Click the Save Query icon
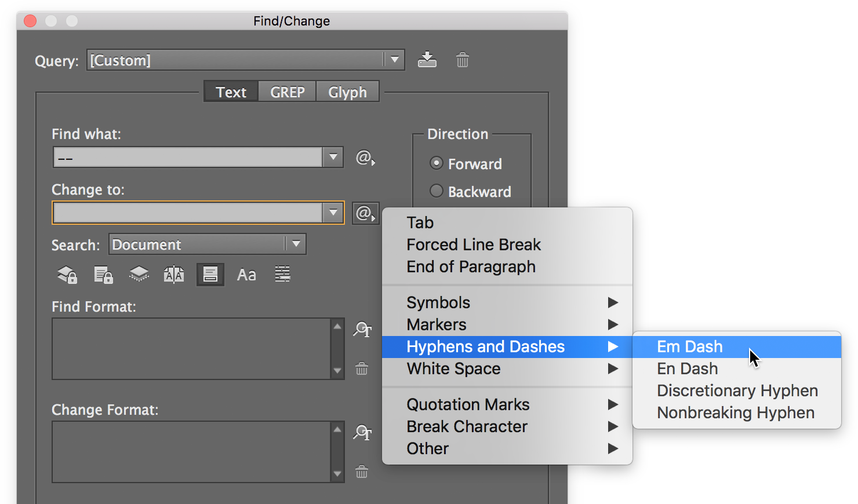The height and width of the screenshot is (504, 858). 427,60
